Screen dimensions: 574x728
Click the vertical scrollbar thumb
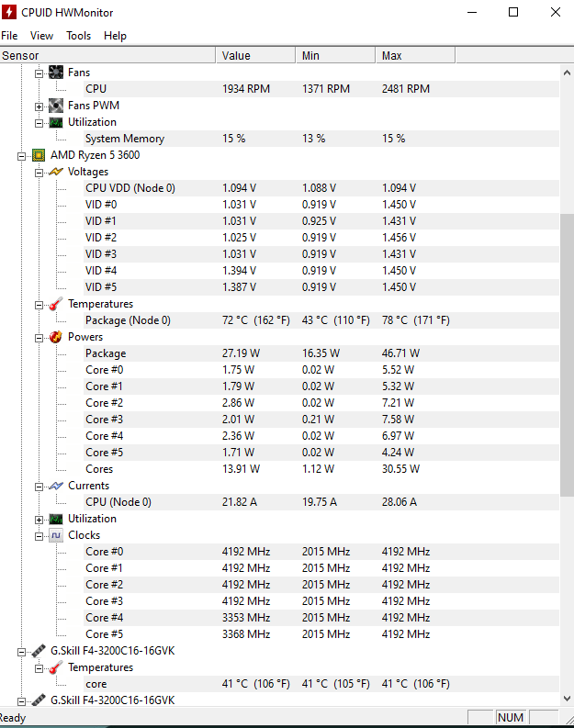click(567, 355)
